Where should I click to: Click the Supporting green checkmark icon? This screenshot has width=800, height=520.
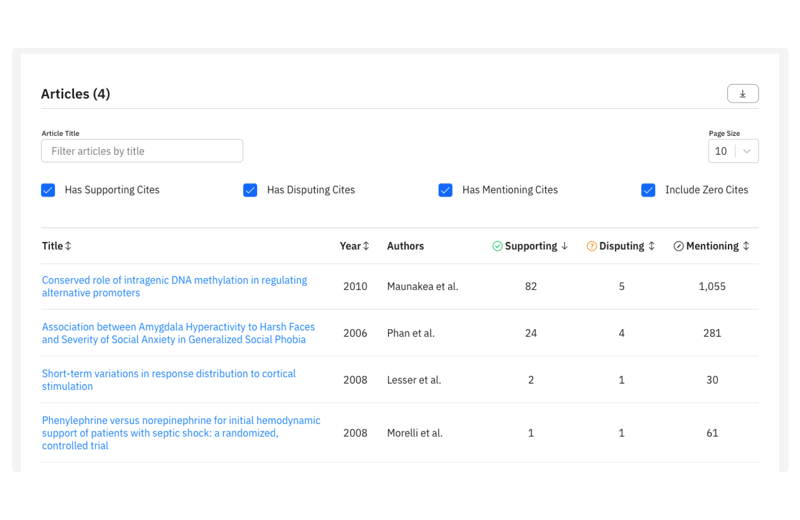(497, 246)
